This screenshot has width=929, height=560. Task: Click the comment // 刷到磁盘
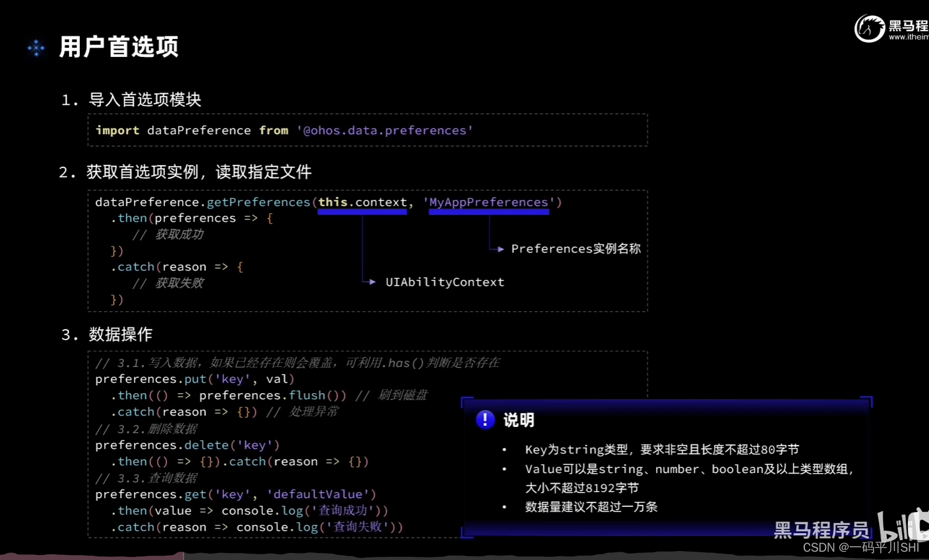[x=391, y=396]
